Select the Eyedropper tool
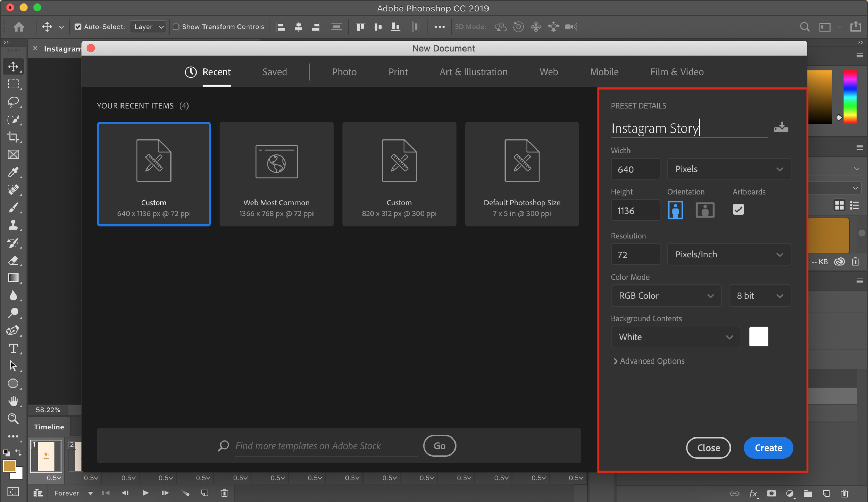This screenshot has height=502, width=868. point(13,172)
